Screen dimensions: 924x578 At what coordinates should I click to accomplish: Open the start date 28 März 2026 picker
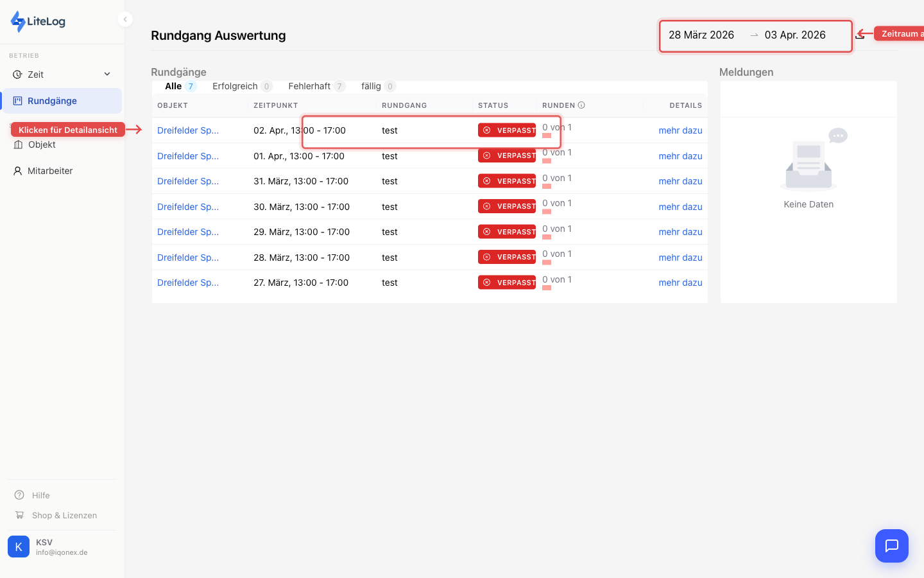click(701, 35)
